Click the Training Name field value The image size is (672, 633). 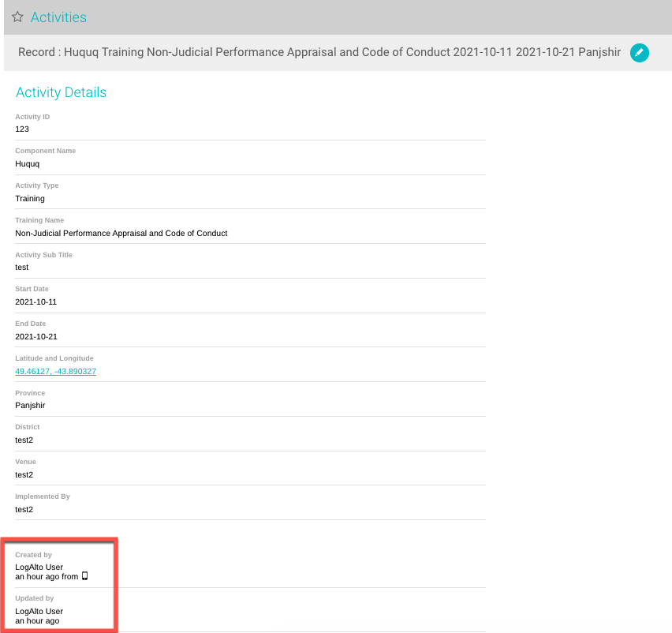click(121, 233)
